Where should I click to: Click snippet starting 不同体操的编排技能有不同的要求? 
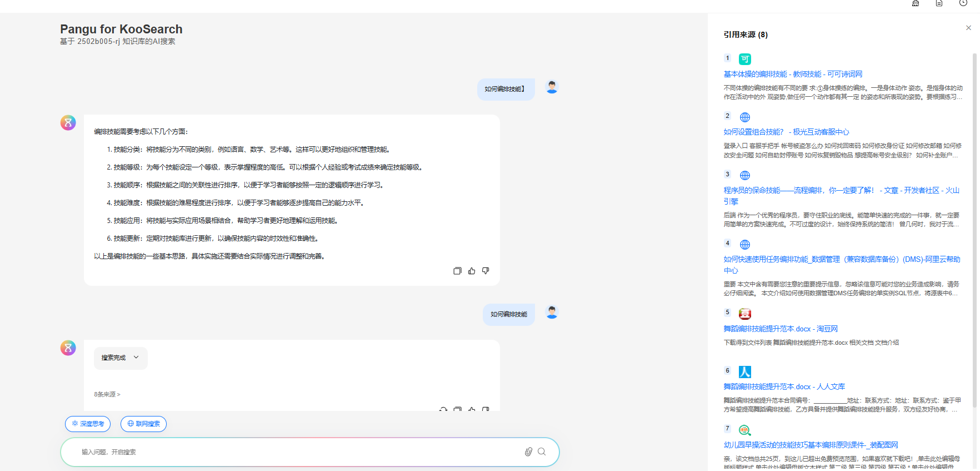(843, 92)
